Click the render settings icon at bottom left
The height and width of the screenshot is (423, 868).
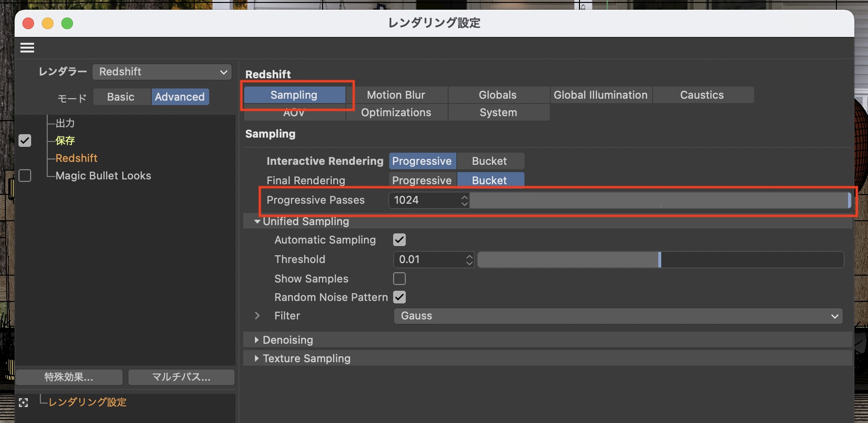23,403
